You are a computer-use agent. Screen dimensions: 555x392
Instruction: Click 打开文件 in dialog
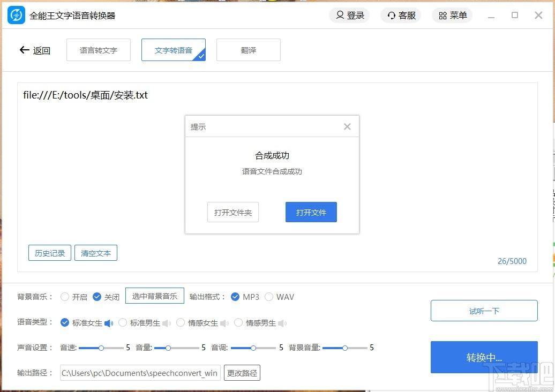pyautogui.click(x=311, y=212)
